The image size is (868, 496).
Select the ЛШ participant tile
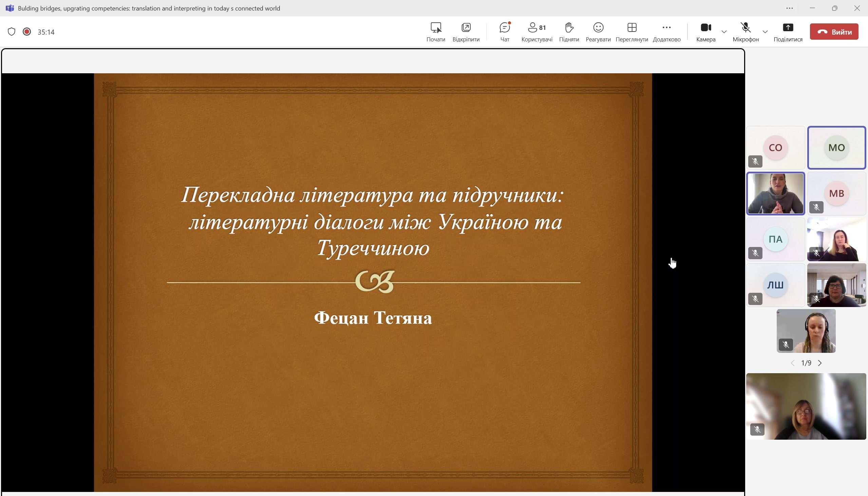(x=775, y=285)
